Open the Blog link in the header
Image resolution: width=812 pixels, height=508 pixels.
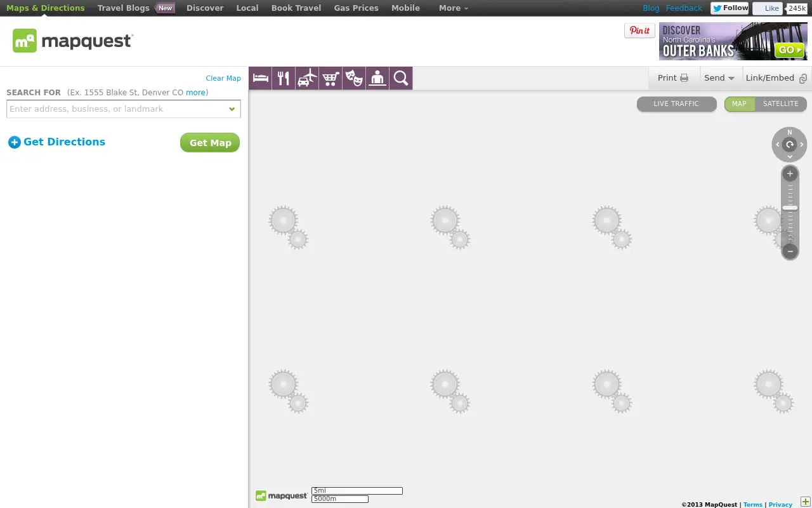pos(651,8)
